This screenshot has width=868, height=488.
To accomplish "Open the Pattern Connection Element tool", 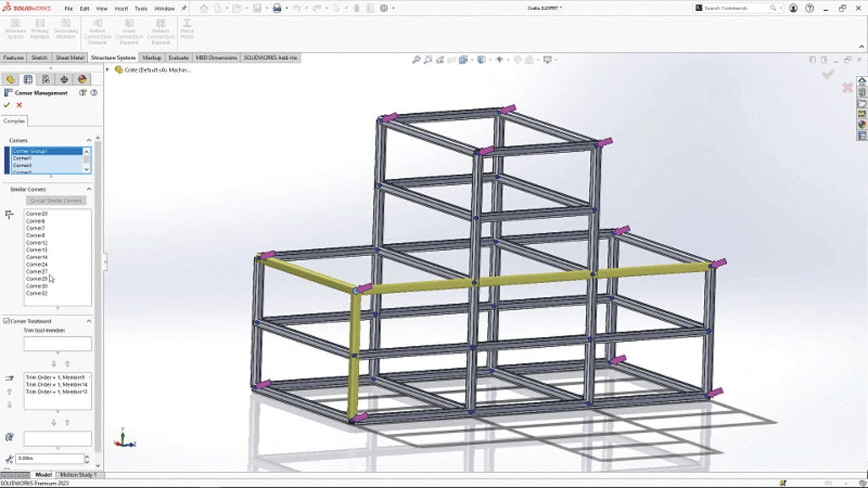I will point(160,30).
